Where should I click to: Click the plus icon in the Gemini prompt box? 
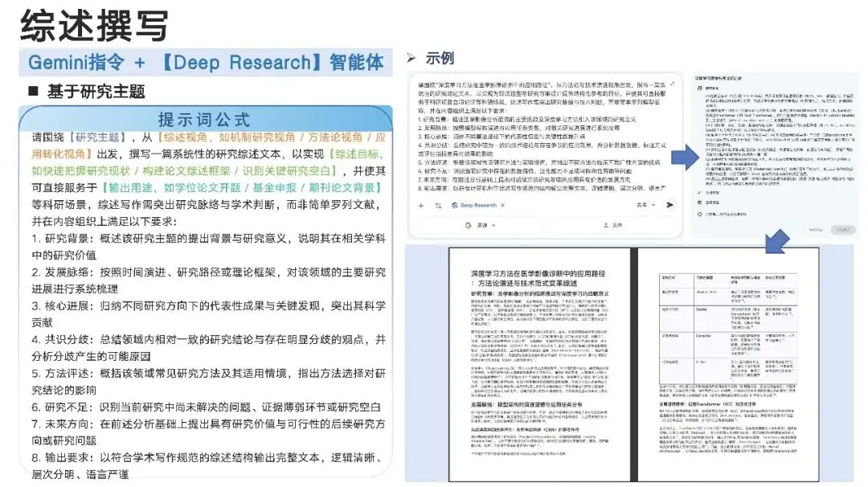coord(420,205)
